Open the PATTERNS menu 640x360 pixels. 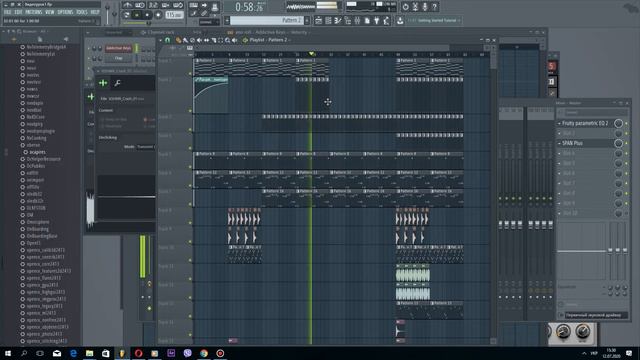[x=34, y=12]
